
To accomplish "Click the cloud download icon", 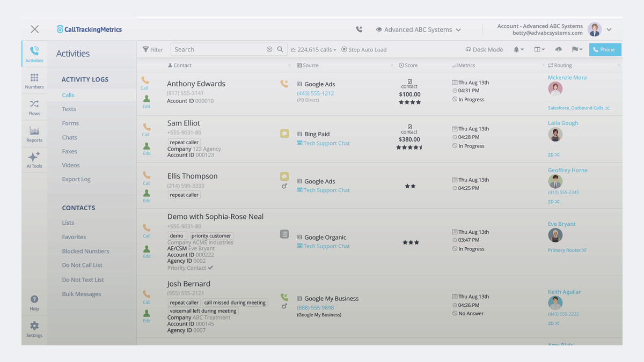I will coord(558,49).
